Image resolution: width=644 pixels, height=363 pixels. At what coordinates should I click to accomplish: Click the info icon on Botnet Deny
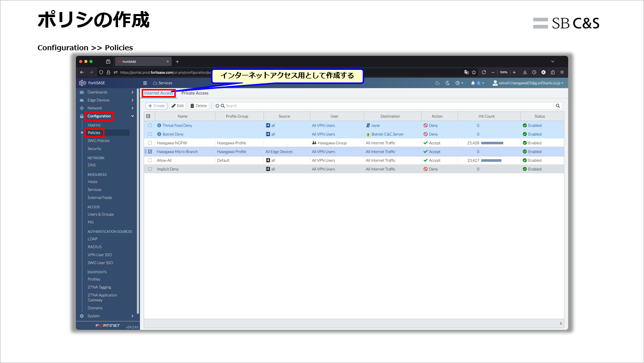pyautogui.click(x=159, y=134)
